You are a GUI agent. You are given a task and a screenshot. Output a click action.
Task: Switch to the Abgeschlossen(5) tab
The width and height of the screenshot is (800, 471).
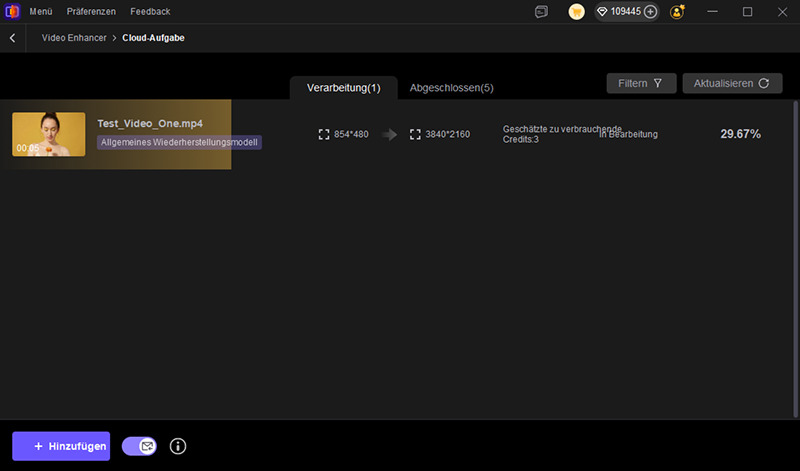point(451,88)
